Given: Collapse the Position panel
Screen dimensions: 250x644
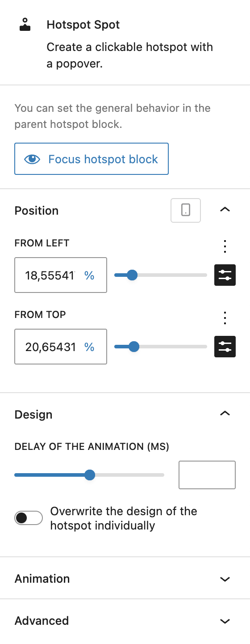Looking at the screenshot, I should [x=225, y=209].
